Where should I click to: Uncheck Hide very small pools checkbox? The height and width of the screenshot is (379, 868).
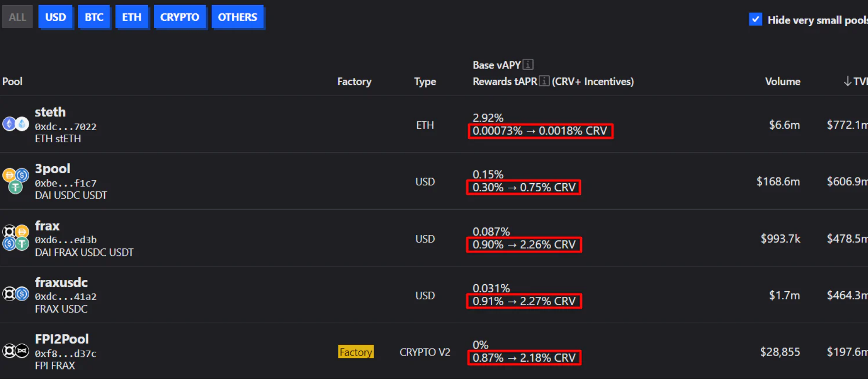tap(755, 19)
